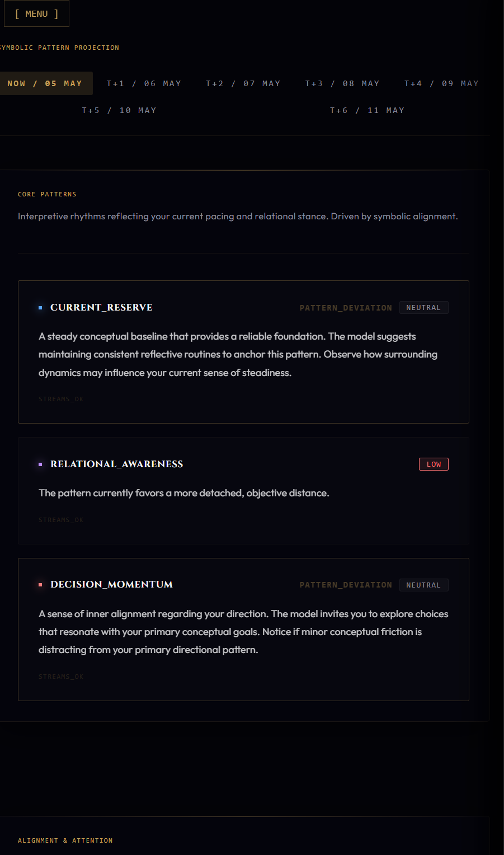The image size is (504, 855).
Task: Click the blue CURRENT_RESERVE indicator dot
Action: tap(40, 308)
